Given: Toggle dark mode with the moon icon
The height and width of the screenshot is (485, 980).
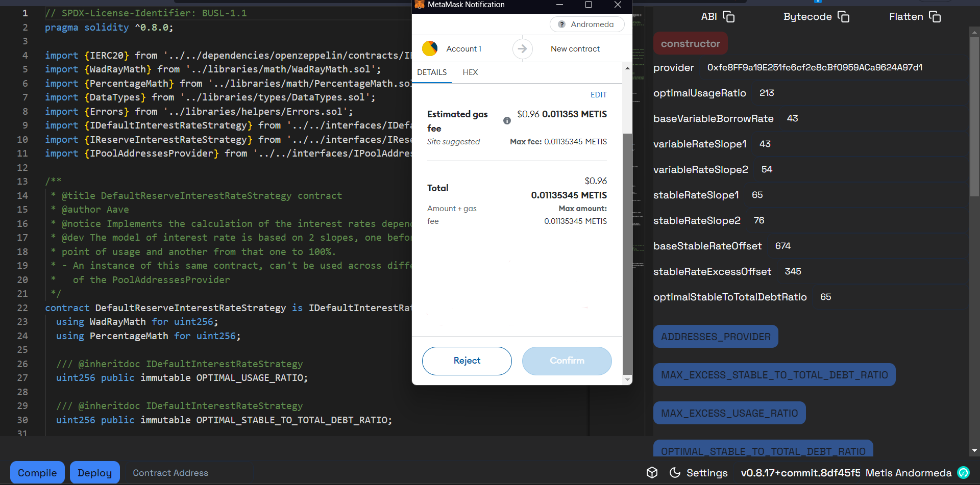Looking at the screenshot, I should pos(675,472).
